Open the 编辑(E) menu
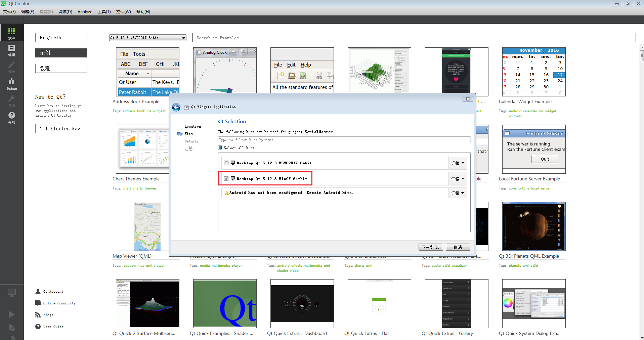The width and height of the screenshot is (644, 340). (x=28, y=11)
